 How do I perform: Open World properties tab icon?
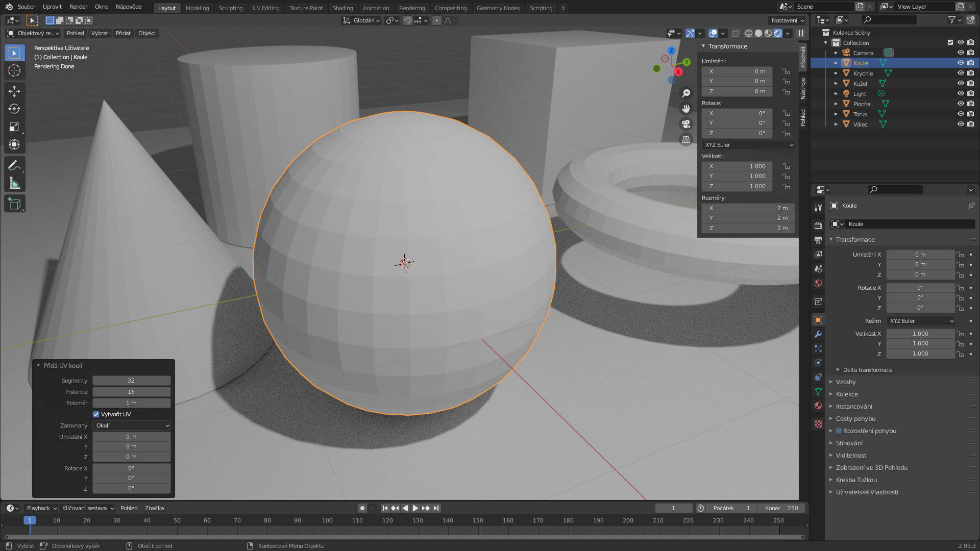(x=818, y=283)
